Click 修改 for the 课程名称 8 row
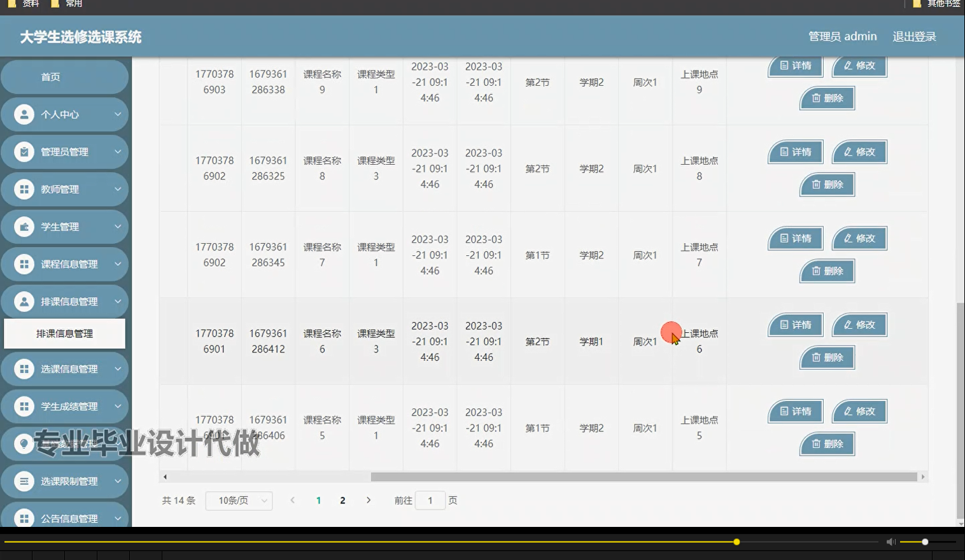The width and height of the screenshot is (965, 560). coord(859,152)
